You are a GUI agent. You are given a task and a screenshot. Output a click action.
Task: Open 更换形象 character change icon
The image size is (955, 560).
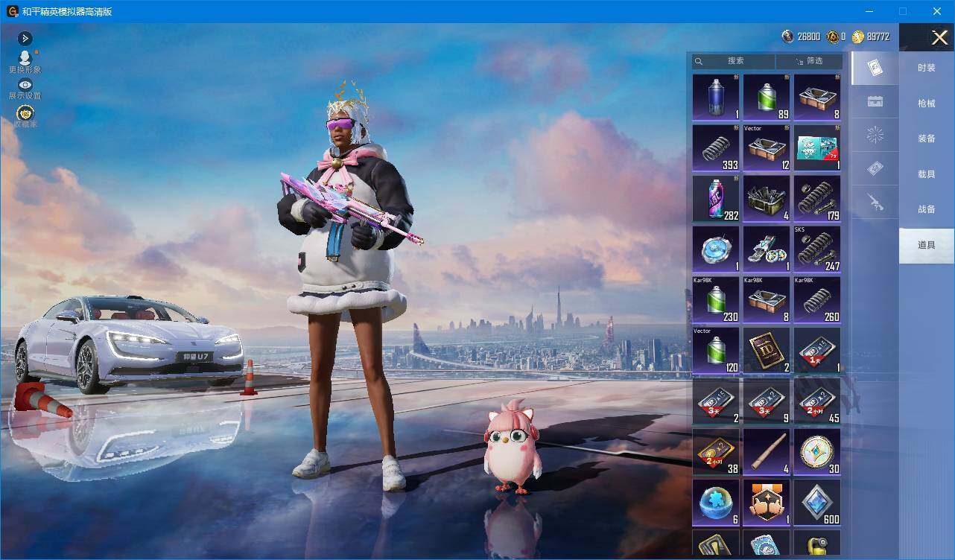click(25, 58)
